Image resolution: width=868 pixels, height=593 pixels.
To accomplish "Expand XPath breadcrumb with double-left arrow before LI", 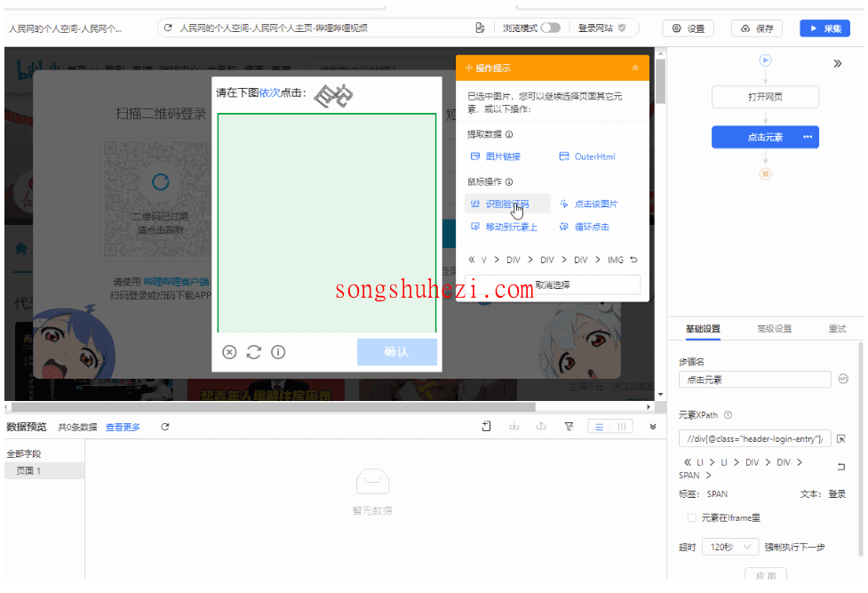I will 688,462.
